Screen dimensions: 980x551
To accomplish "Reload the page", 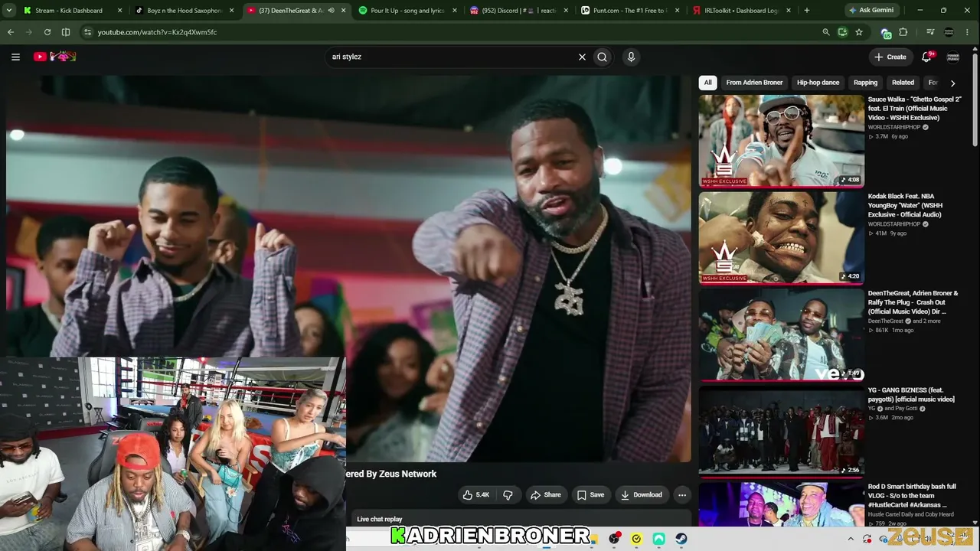I will [47, 32].
